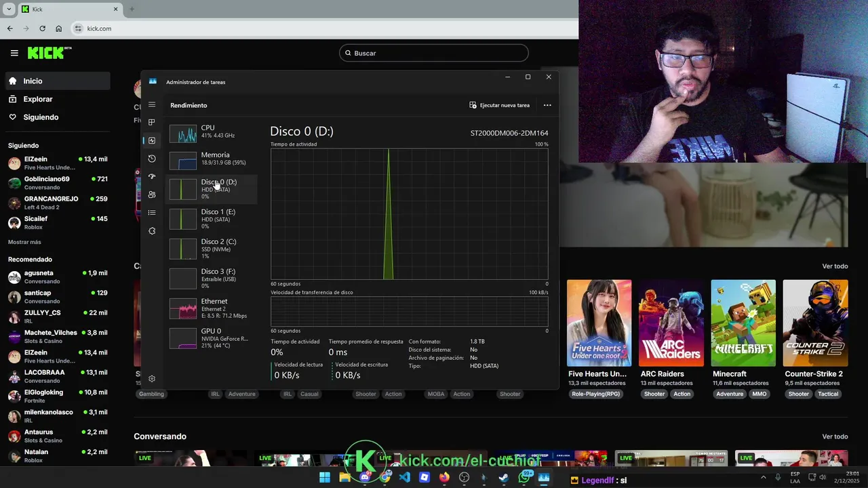Open Counter-Strike 2 category card

(x=815, y=323)
